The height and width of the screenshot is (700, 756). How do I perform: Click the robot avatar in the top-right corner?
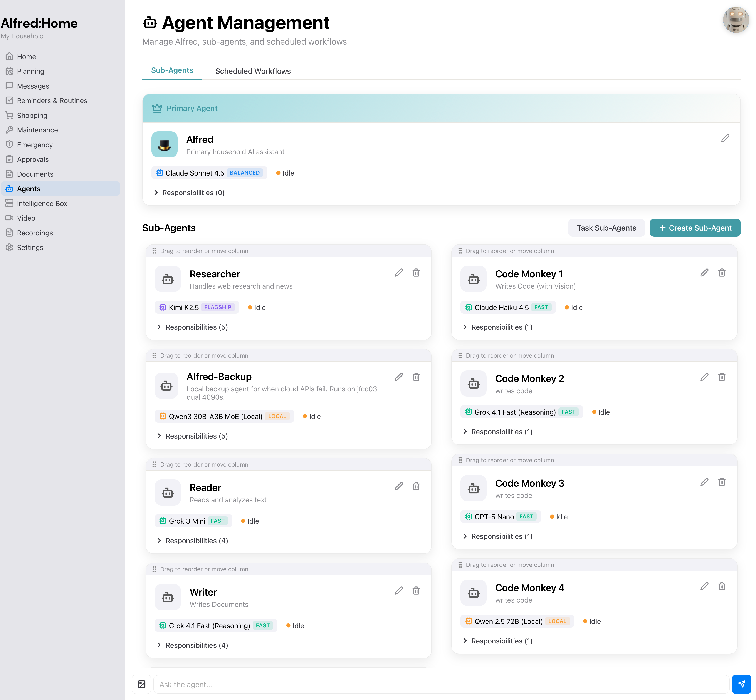point(736,20)
